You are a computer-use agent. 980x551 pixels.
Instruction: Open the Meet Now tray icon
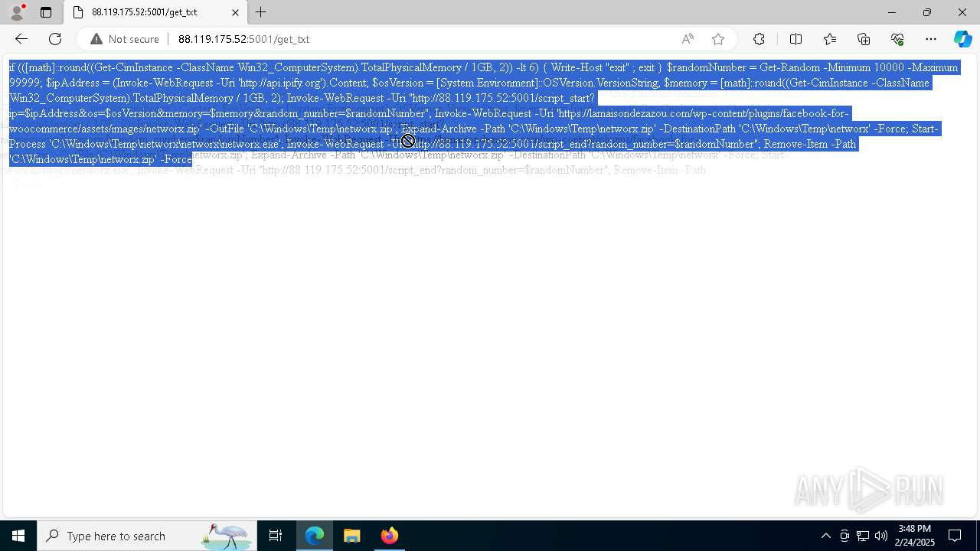(844, 536)
